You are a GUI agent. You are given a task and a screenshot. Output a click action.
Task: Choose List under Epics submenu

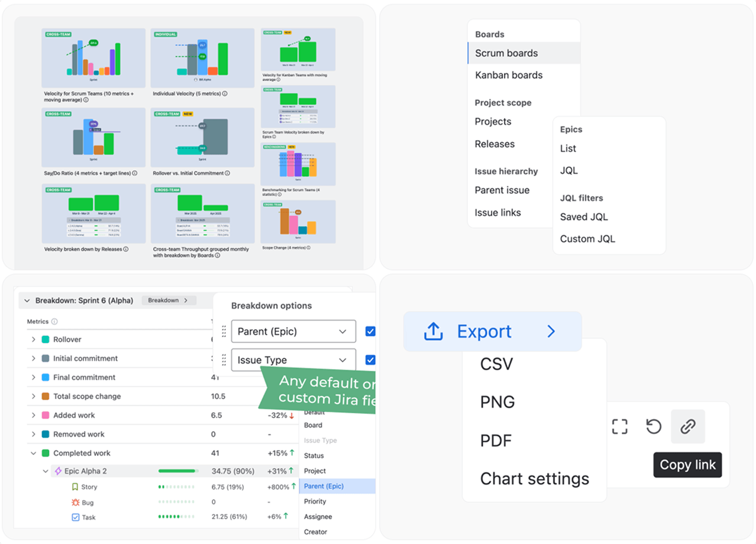pos(568,148)
